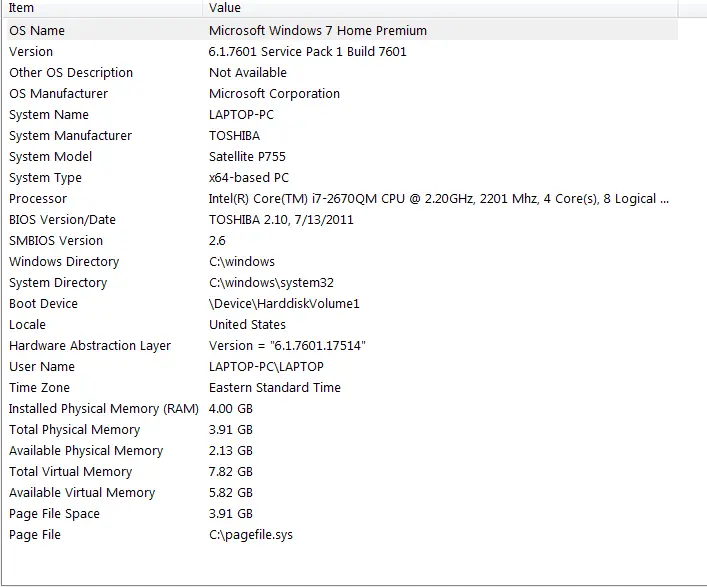Select the System Name row label
Image resolution: width=707 pixels, height=587 pixels.
[x=49, y=115]
